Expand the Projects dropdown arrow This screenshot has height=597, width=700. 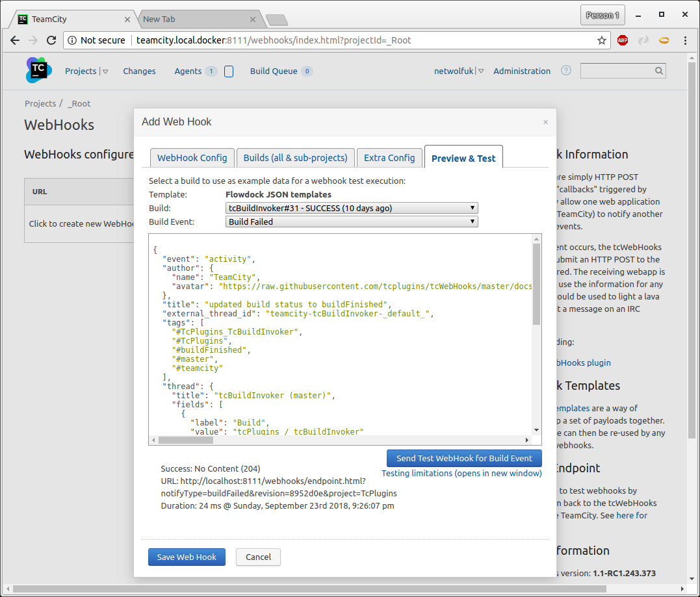[x=105, y=71]
